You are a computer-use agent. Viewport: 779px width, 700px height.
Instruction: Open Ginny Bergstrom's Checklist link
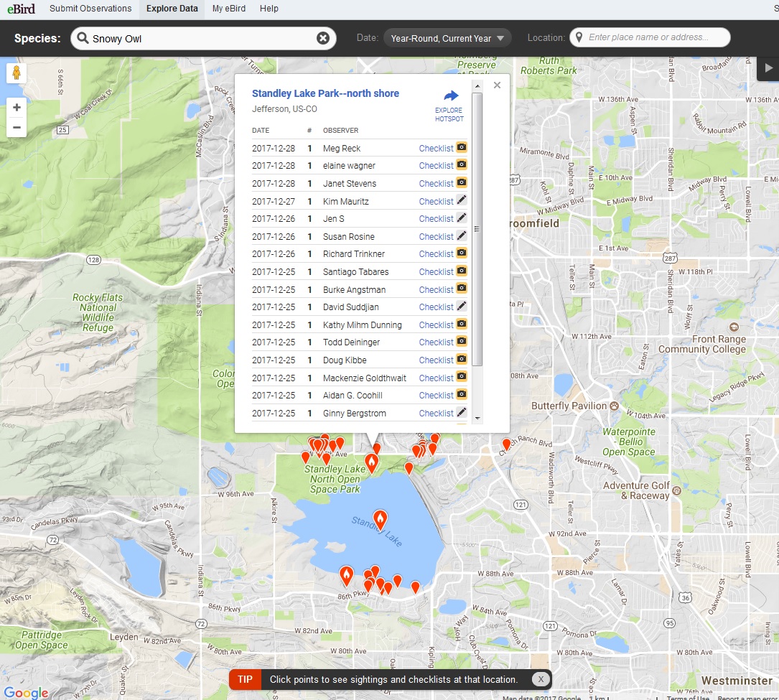(436, 414)
